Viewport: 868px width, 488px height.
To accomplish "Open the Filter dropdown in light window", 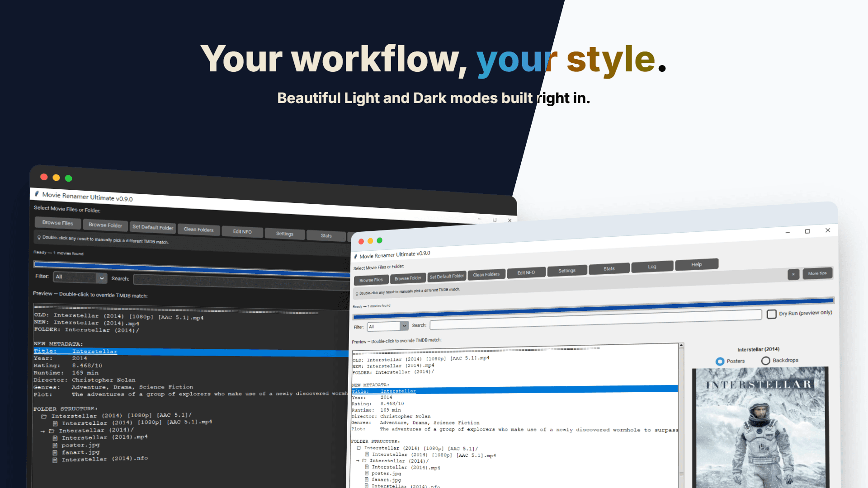I will [x=404, y=326].
